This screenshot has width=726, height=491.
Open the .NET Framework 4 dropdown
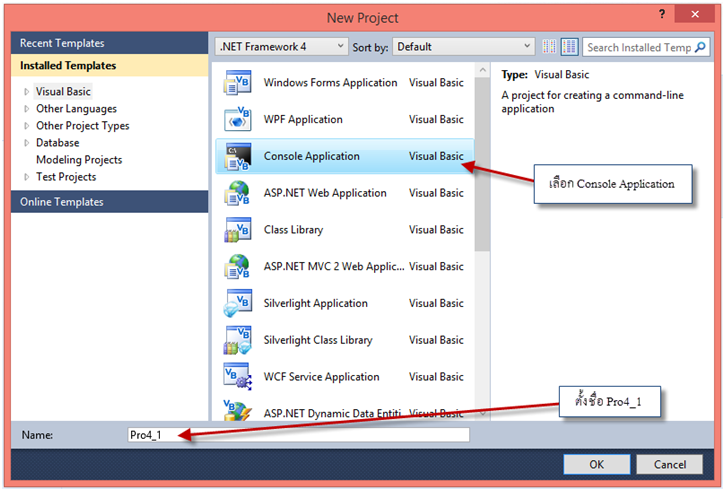(282, 47)
